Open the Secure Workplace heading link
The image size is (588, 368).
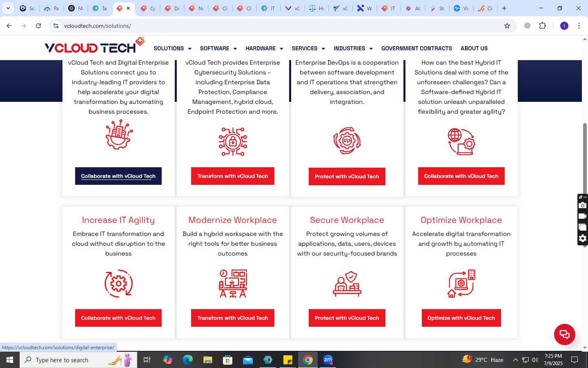pos(347,220)
